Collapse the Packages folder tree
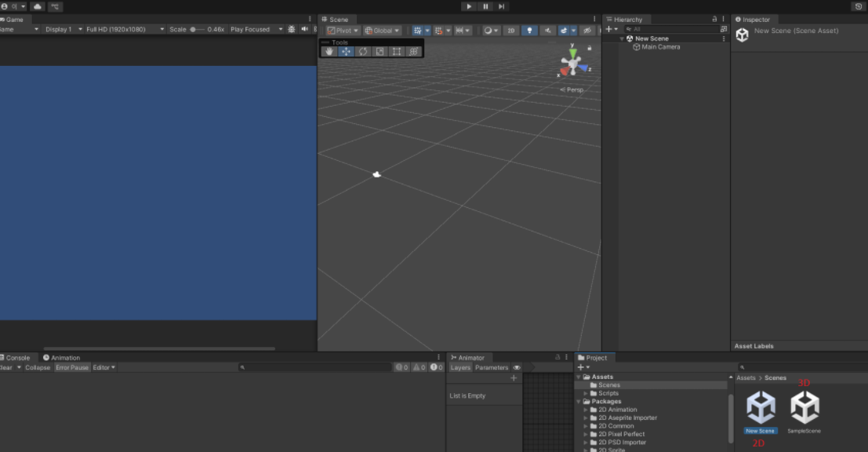Image resolution: width=868 pixels, height=452 pixels. click(x=579, y=402)
